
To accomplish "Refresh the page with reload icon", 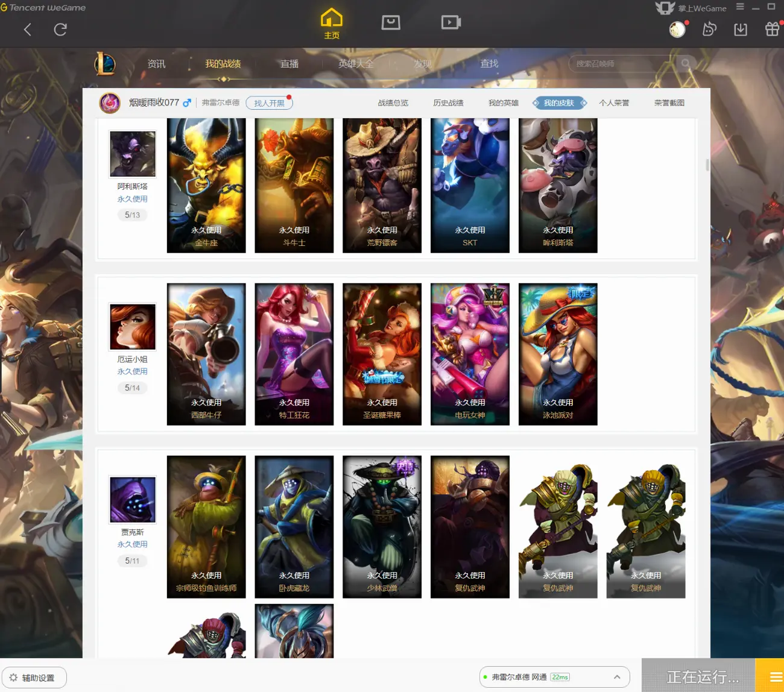I will [x=60, y=30].
